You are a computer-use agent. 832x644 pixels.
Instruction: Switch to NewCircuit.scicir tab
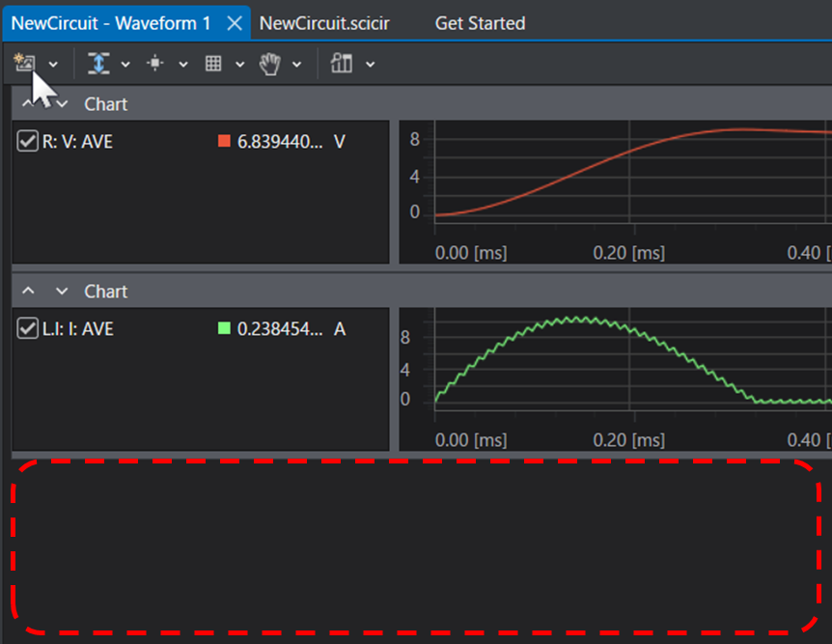pyautogui.click(x=324, y=23)
